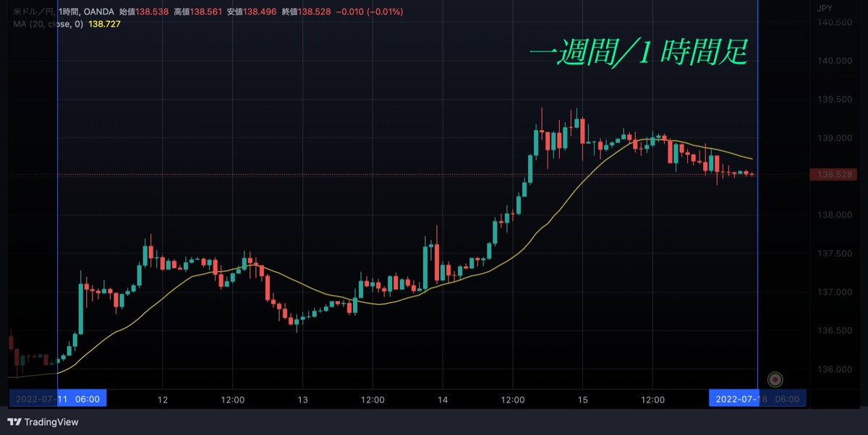The image size is (868, 435).
Task: Click the red 138.528 current price tag
Action: tap(835, 174)
